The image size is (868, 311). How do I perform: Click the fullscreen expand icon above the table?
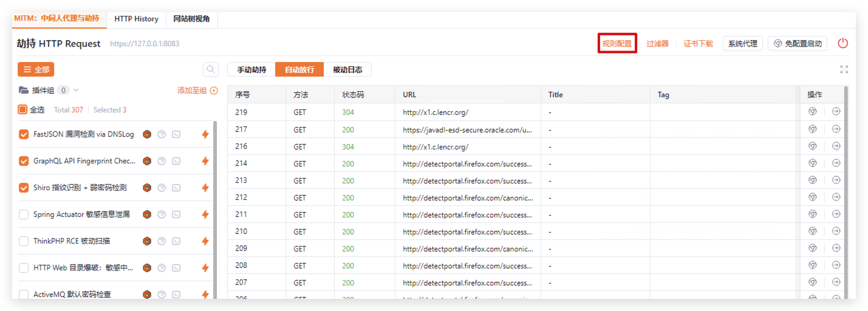coord(844,70)
